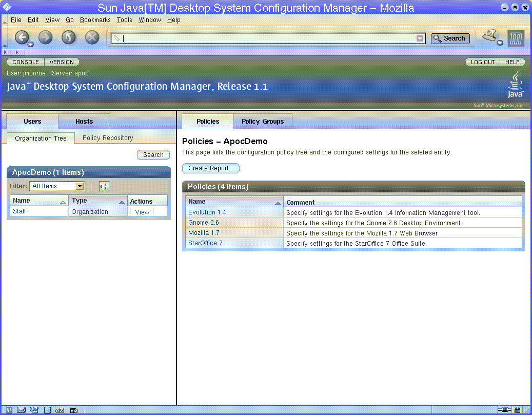532x415 pixels.
Task: Open the File menu
Action: pos(16,20)
